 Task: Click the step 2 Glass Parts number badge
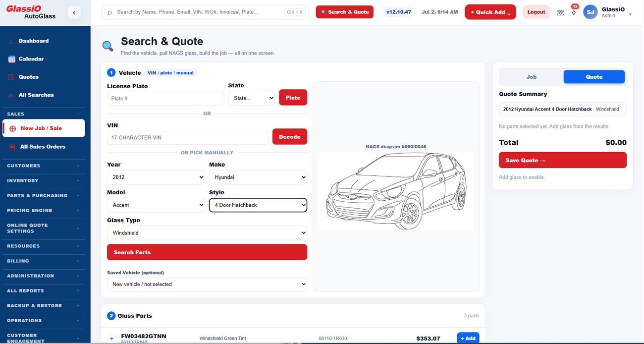coord(111,316)
